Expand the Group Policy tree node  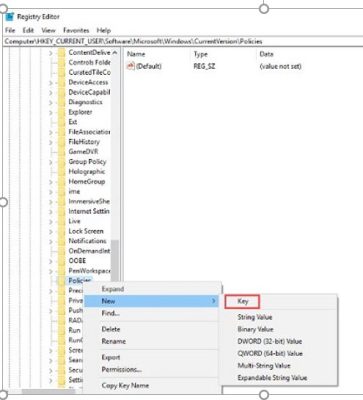point(51,162)
